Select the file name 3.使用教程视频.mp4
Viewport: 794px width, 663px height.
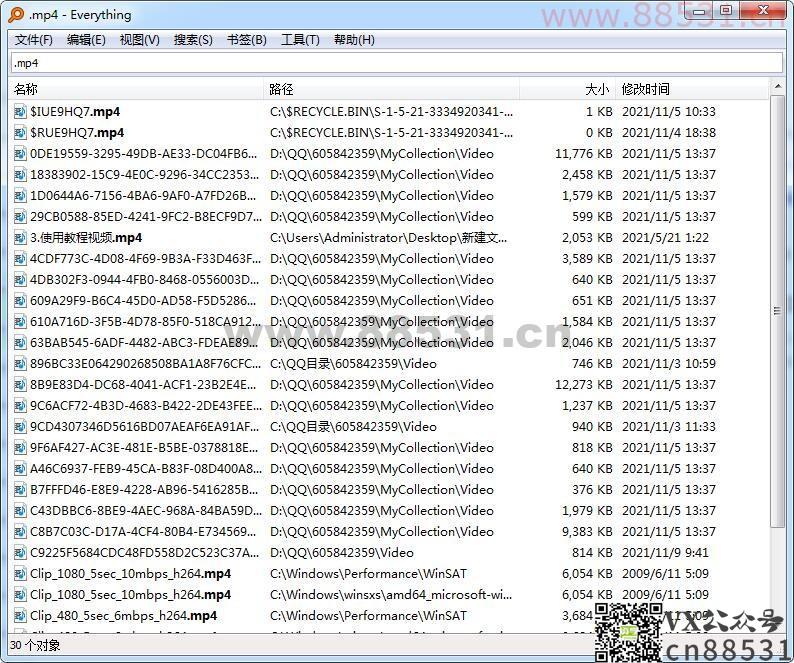tap(86, 238)
